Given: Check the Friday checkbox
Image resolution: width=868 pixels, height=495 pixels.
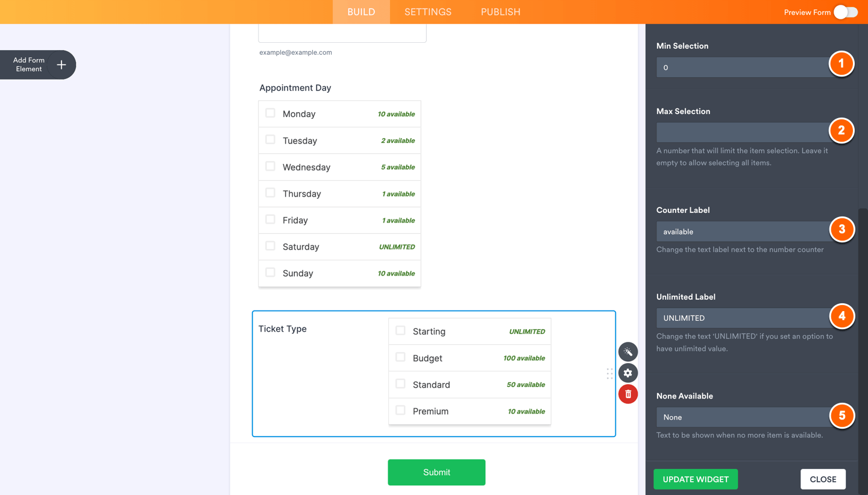Looking at the screenshot, I should tap(270, 219).
